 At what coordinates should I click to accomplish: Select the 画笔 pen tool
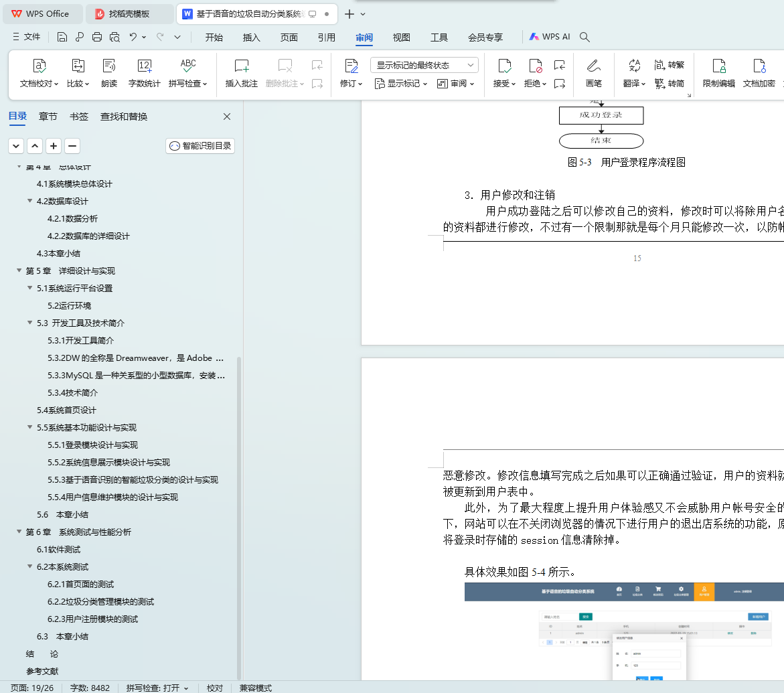pos(593,73)
